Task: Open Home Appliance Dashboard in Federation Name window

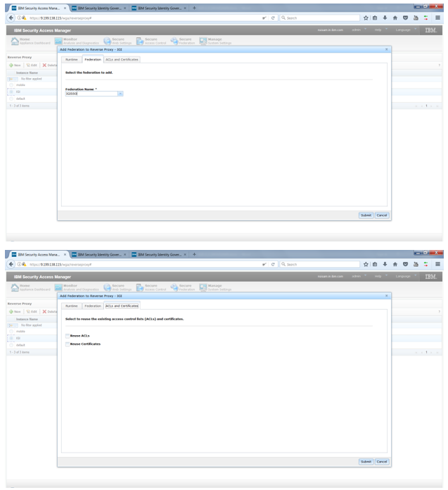Action: pyautogui.click(x=31, y=41)
